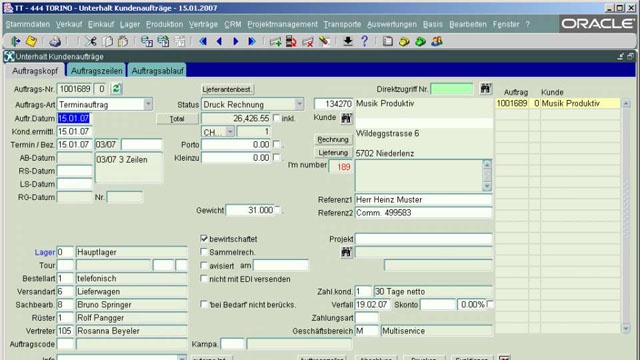640x360 pixels.
Task: Open the Projektmanagement menu
Action: click(x=282, y=24)
